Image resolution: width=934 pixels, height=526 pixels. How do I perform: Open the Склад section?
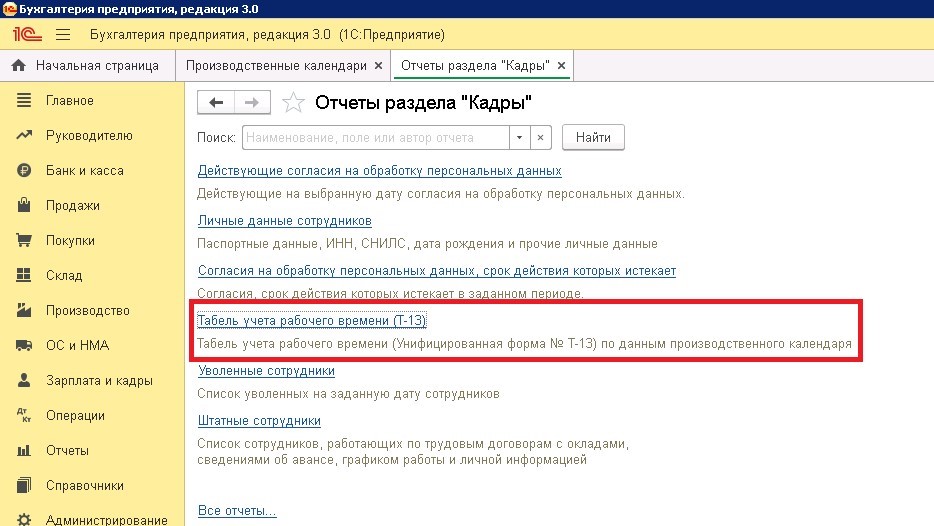[x=64, y=276]
